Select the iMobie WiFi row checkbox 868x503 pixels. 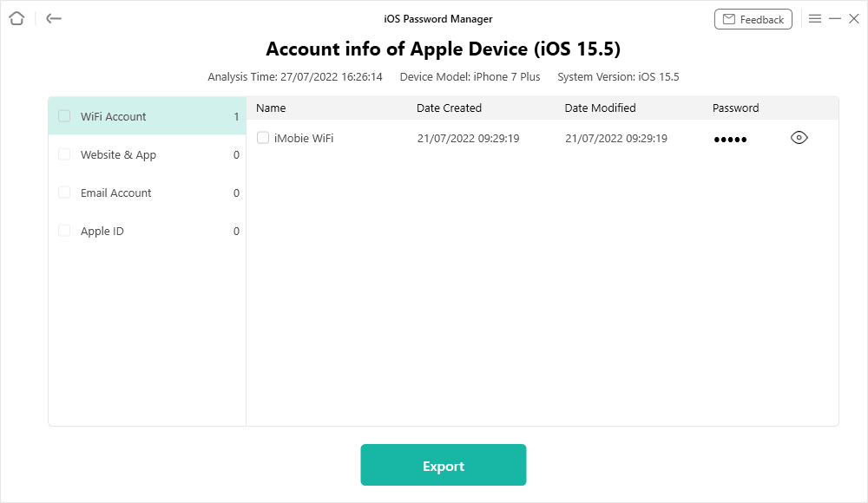pos(263,138)
